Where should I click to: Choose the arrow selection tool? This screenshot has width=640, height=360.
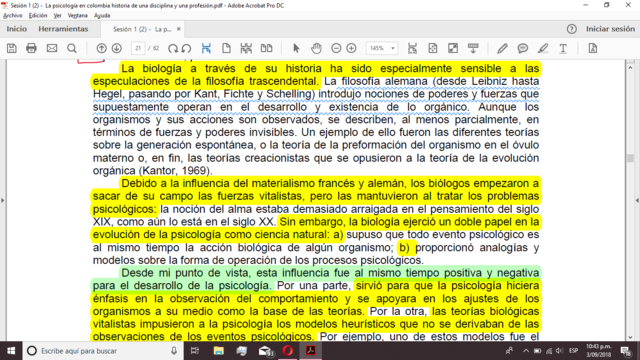[296, 48]
